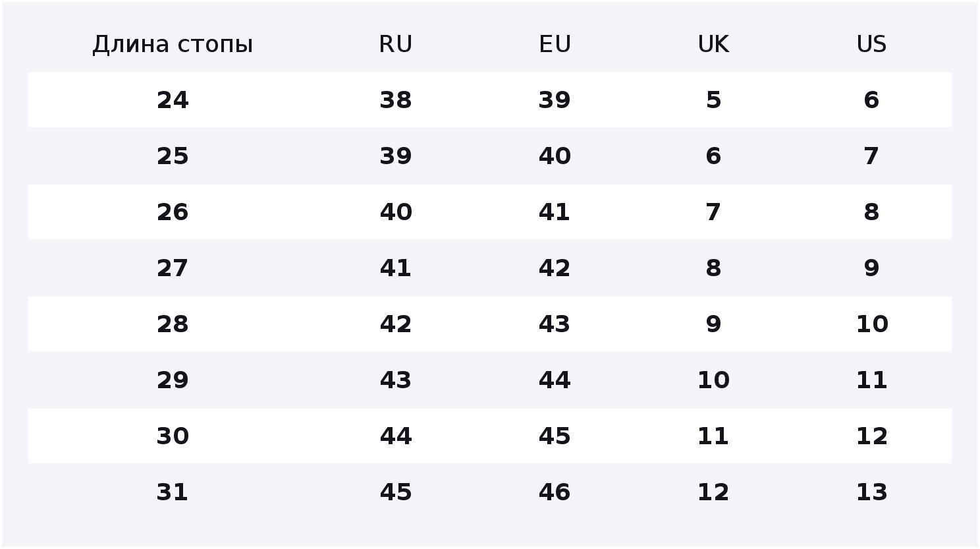Image resolution: width=980 pixels, height=549 pixels.
Task: Click the US column header
Action: tap(871, 44)
